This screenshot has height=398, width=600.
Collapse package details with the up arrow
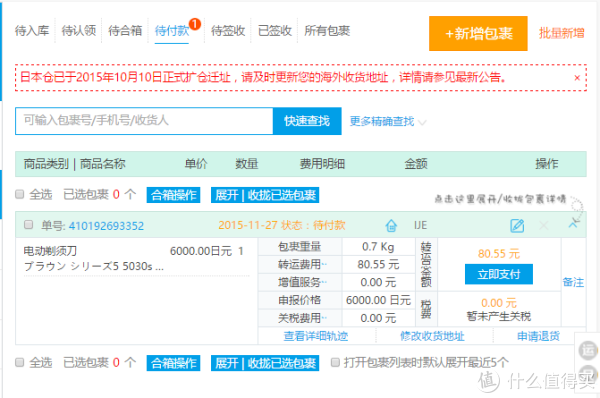pos(573,224)
